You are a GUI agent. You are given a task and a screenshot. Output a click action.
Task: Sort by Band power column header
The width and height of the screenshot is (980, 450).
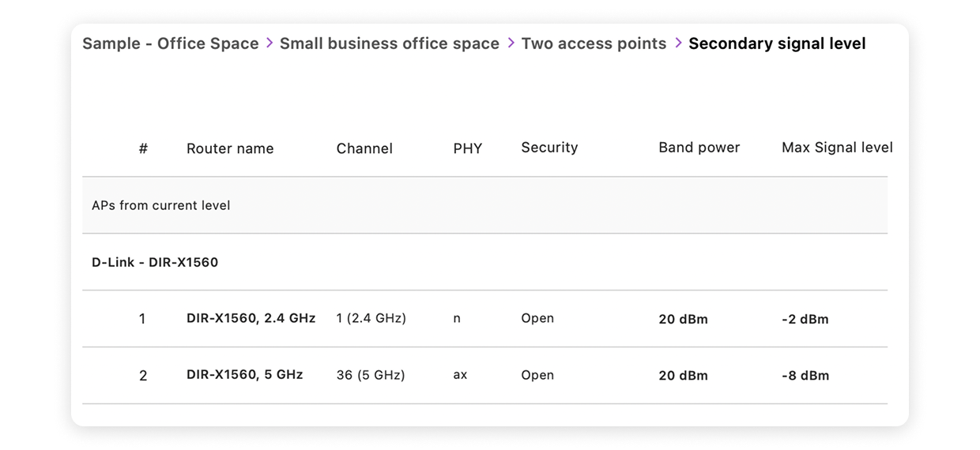coord(699,148)
